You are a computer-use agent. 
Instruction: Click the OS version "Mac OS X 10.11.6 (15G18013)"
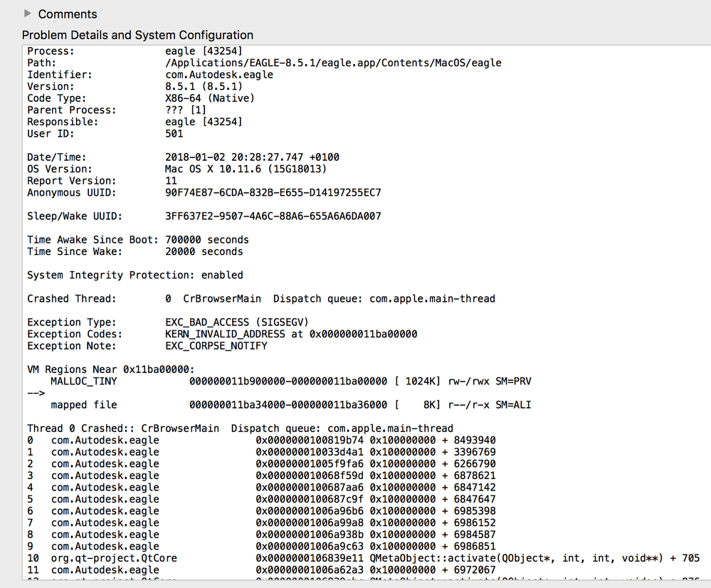pos(246,169)
